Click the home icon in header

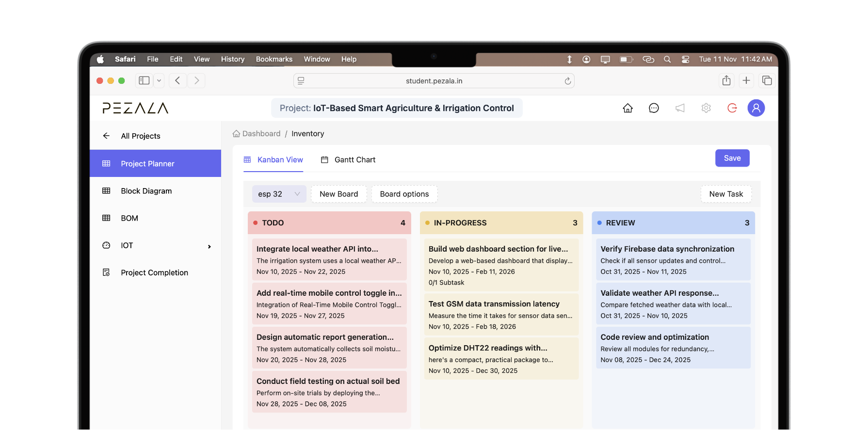pos(627,108)
